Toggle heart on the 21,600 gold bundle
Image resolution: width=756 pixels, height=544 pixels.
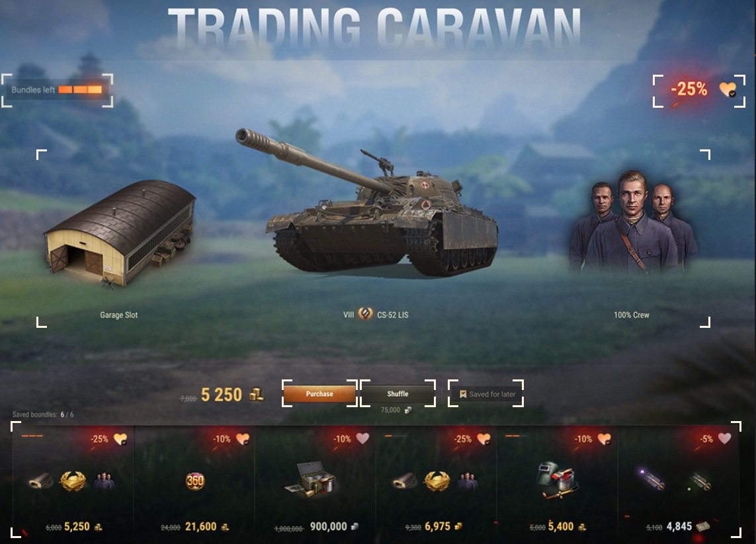click(243, 438)
